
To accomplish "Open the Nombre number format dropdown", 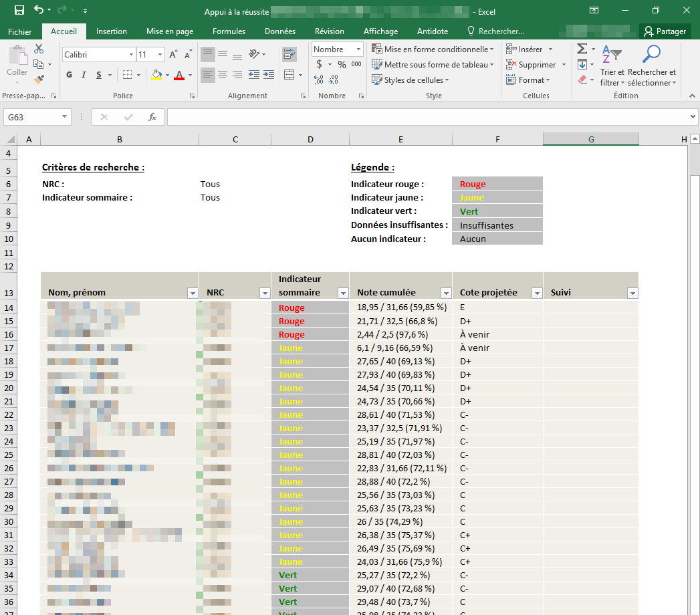I will point(358,49).
